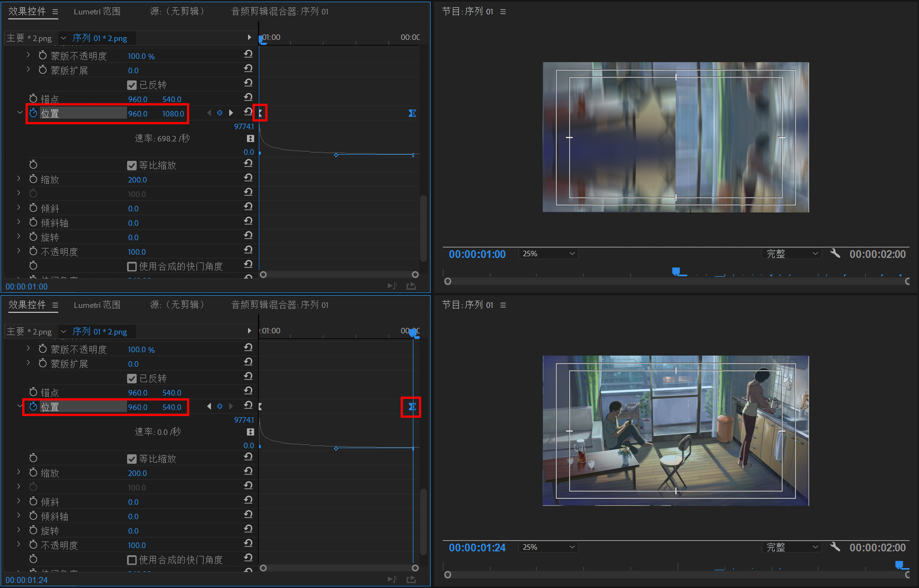Open zoom level 25% dropdown in top monitor
The height and width of the screenshot is (588, 919).
(548, 254)
